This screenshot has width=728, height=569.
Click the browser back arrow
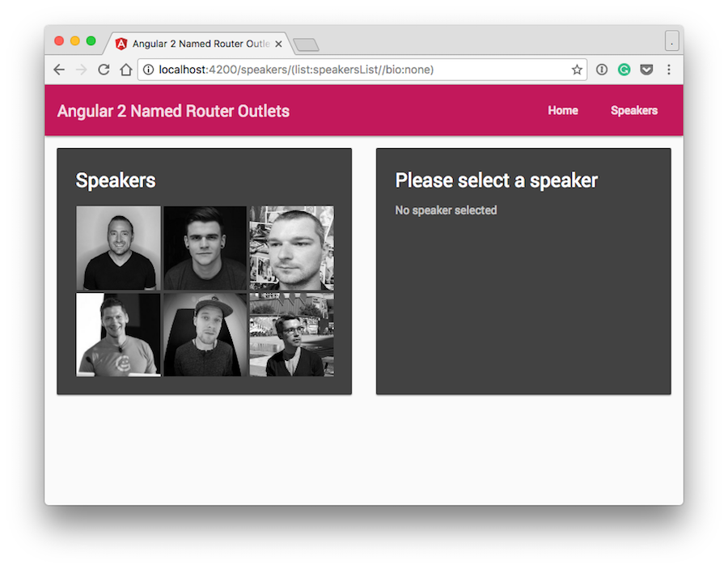(x=59, y=70)
